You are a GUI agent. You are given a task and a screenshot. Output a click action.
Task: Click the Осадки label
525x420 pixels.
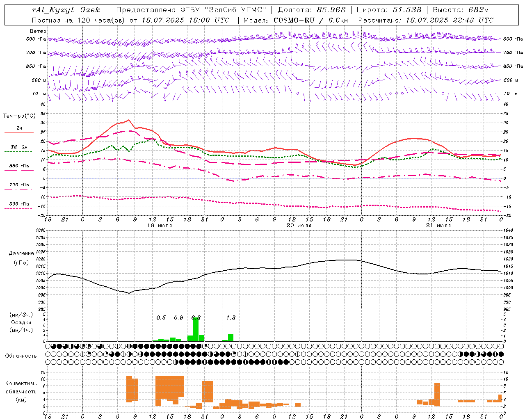click(21, 322)
